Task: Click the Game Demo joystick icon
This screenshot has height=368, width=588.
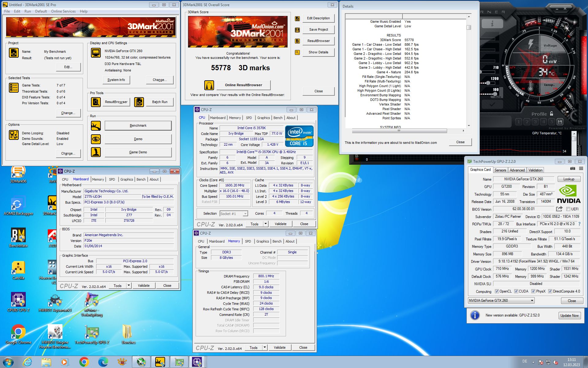Action: (96, 152)
